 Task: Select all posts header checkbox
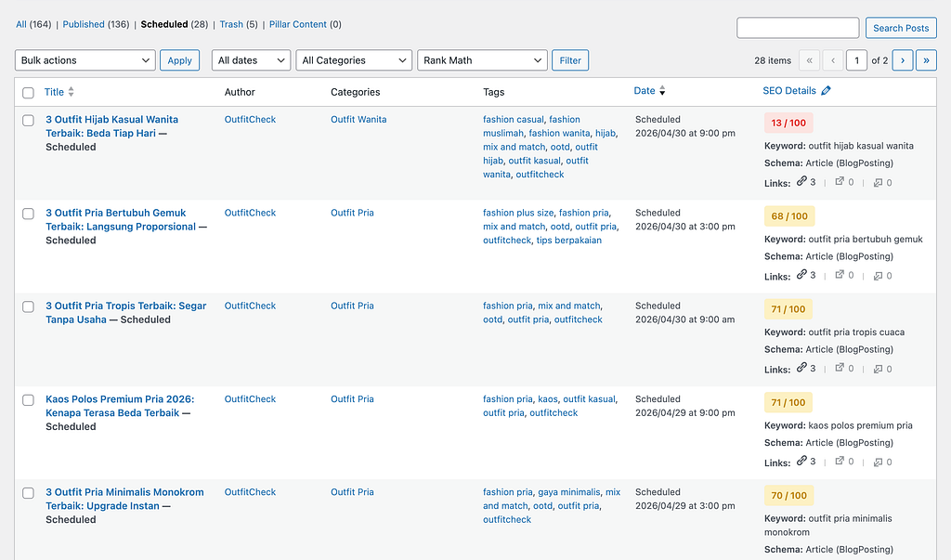click(28, 93)
